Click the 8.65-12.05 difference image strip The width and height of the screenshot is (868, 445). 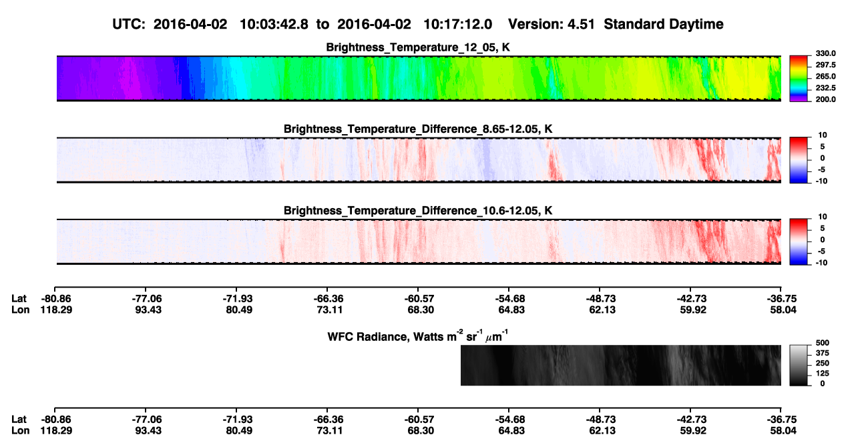[419, 159]
